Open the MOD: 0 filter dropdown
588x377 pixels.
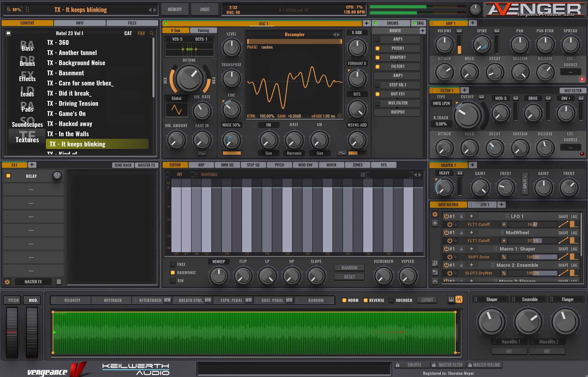point(501,98)
